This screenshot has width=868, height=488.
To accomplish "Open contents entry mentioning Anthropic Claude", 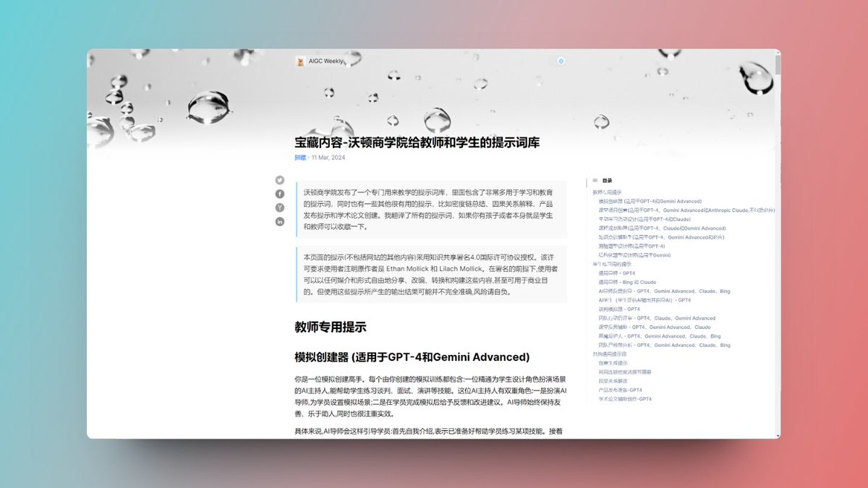I will point(686,210).
